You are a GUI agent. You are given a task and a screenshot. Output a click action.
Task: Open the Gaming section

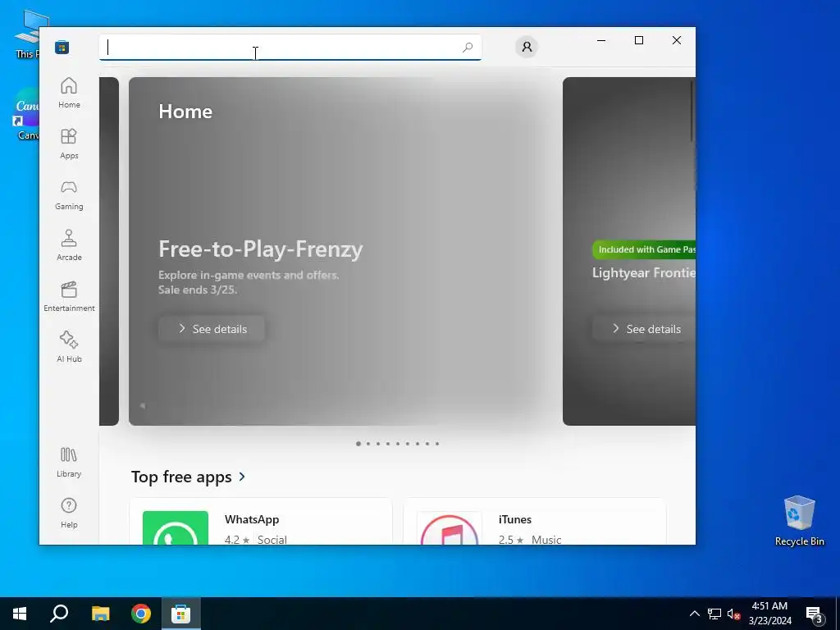pyautogui.click(x=69, y=194)
